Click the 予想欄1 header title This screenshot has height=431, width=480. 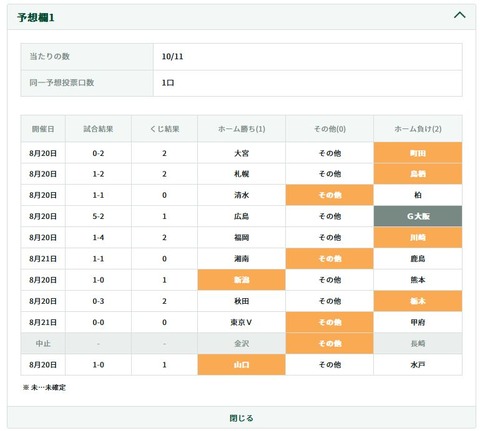click(36, 17)
